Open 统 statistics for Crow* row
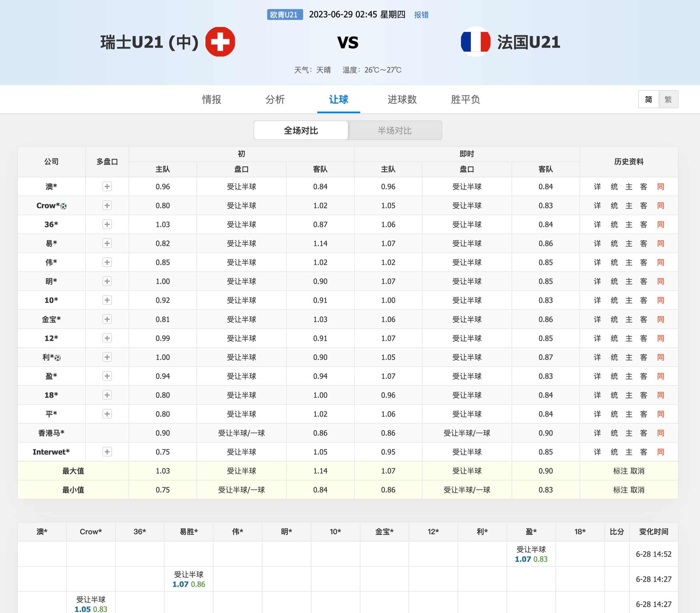 614,206
